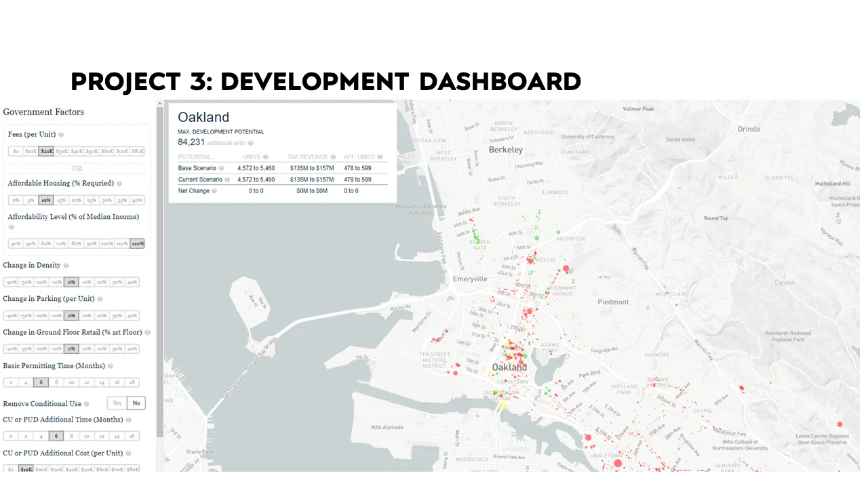This screenshot has height=488, width=868.
Task: Click the sidebar vertical scrollbar
Action: click(x=160, y=271)
